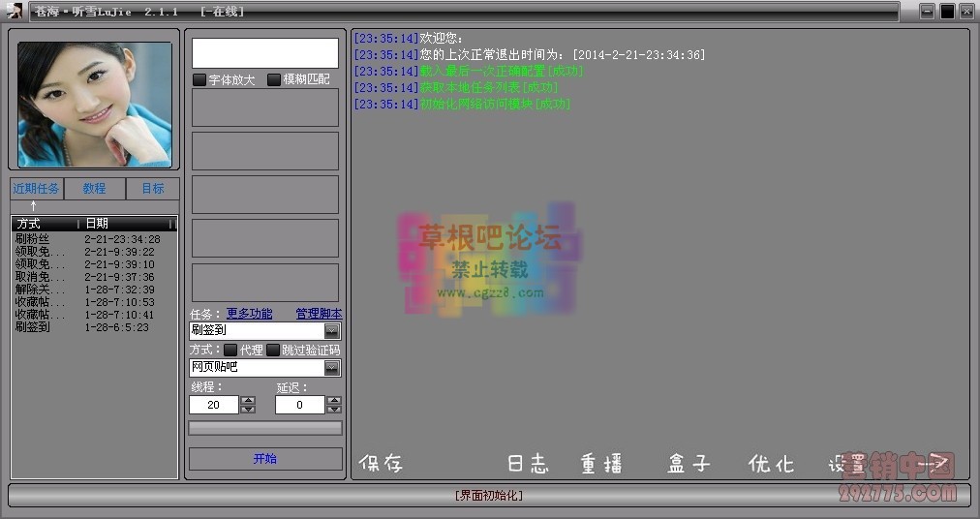Viewport: 980px width, 519px height.
Task: Close the window from title bar
Action: [966, 12]
